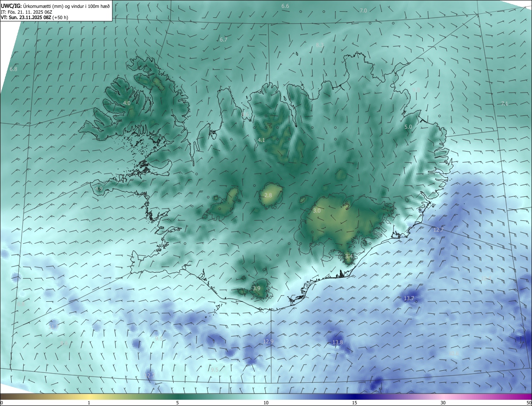
Task: Click the 7.0 value label
Action: 363,10
